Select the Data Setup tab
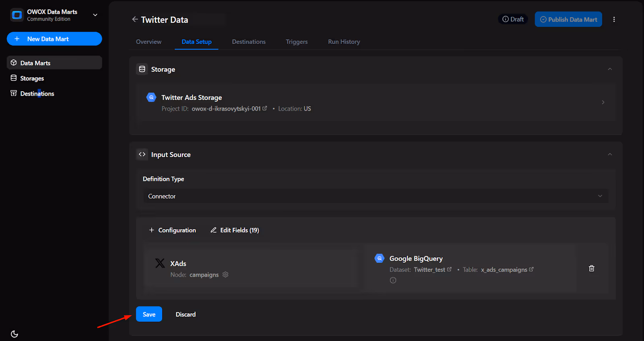Screen dimensions: 644x341 click(196, 42)
